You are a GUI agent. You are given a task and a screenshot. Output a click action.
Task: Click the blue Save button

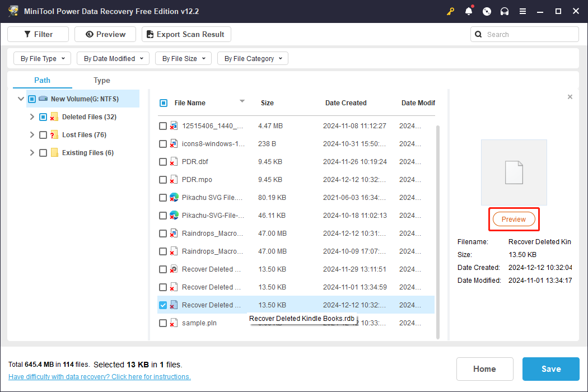pyautogui.click(x=551, y=368)
